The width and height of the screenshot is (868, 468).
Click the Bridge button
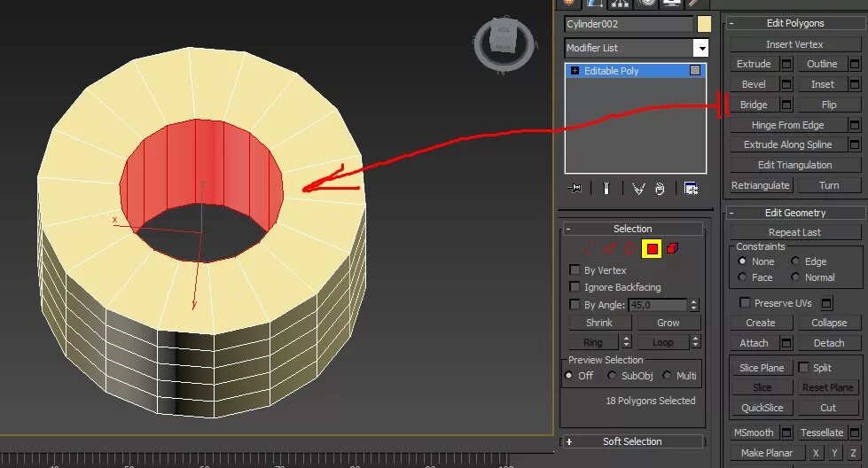[754, 105]
